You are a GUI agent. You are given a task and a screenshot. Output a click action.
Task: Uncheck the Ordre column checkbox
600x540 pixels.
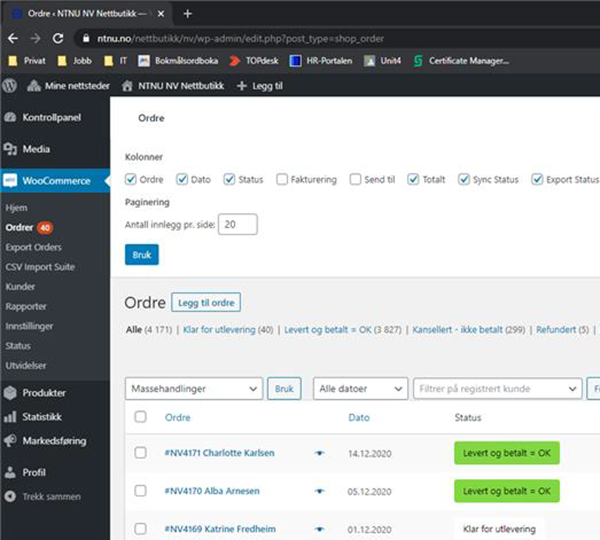click(131, 179)
